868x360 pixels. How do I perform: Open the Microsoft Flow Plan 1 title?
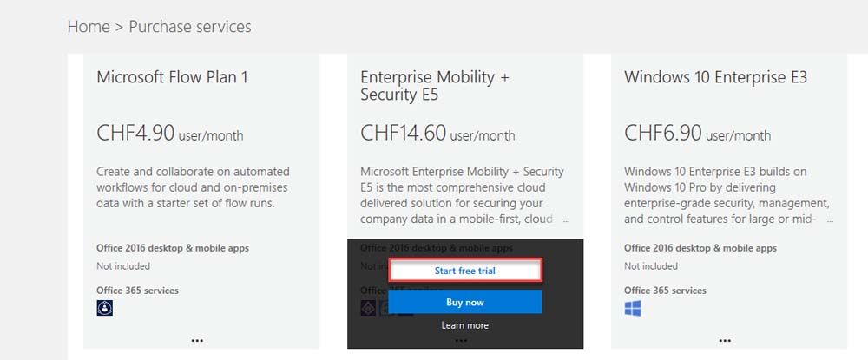pyautogui.click(x=172, y=77)
